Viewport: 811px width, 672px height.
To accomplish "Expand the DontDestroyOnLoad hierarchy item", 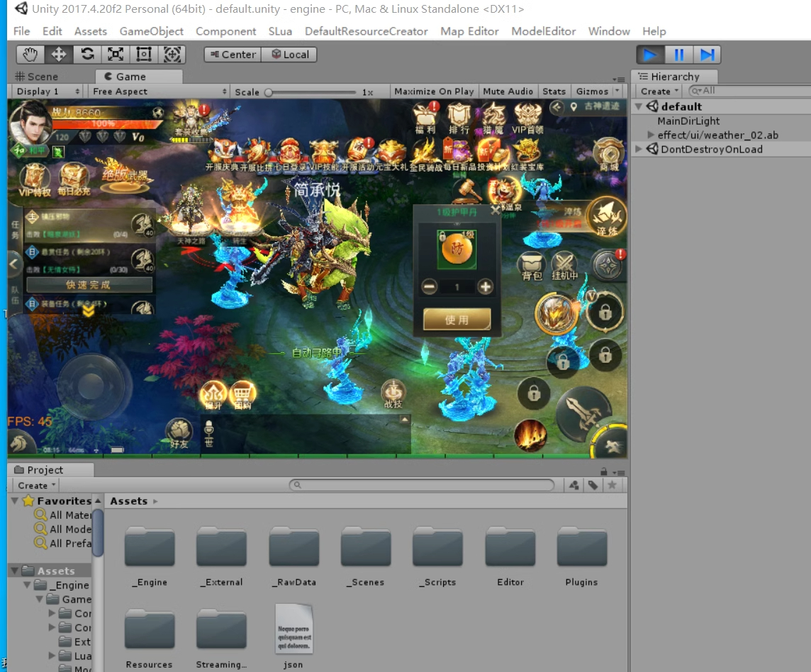I will [639, 150].
